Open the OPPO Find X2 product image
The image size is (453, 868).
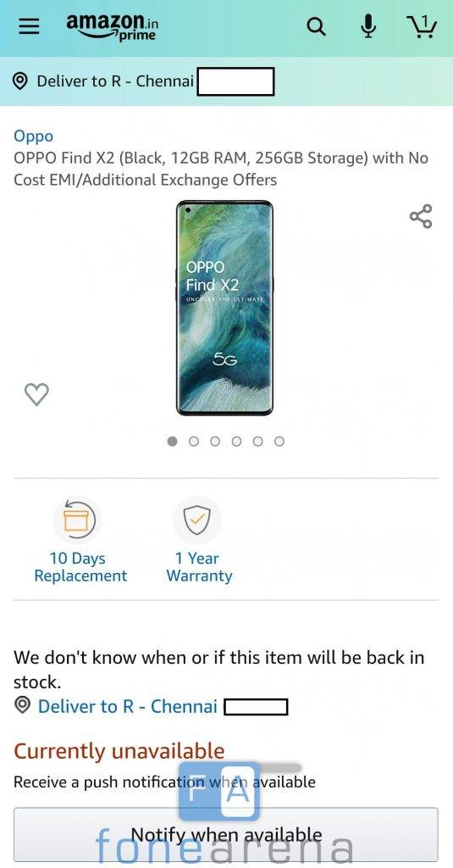pyautogui.click(x=224, y=309)
